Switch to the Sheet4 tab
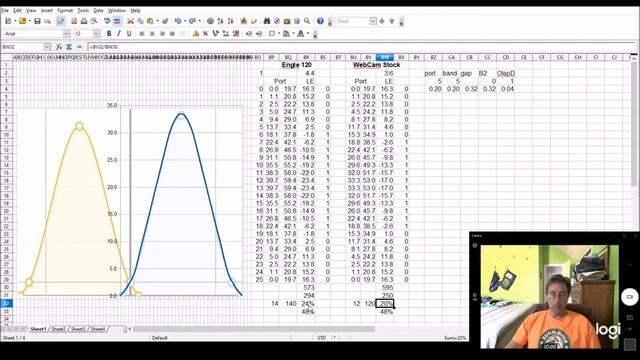Viewport: 640px width, 360px height. (x=98, y=329)
